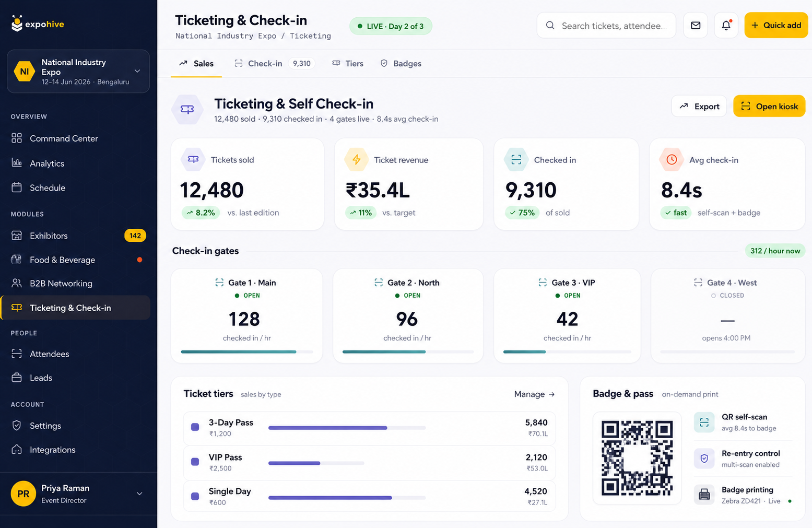Click the 8.2% vs. last edition chip
The height and width of the screenshot is (528, 812).
pyautogui.click(x=201, y=213)
